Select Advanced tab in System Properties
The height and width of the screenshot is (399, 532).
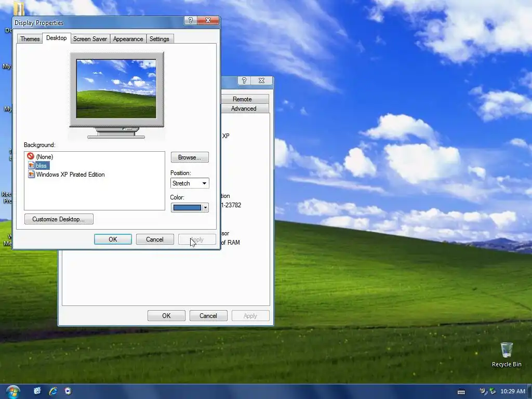tap(243, 109)
